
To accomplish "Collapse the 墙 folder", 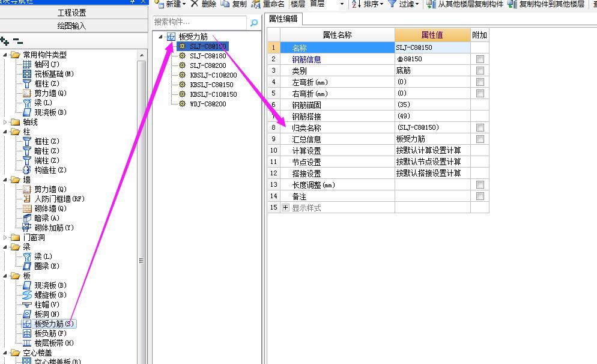I will click(5, 180).
